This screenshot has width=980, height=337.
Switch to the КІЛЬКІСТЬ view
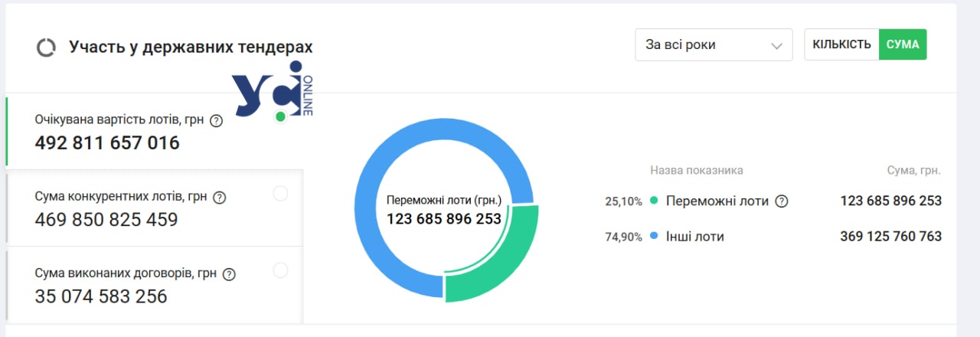pyautogui.click(x=841, y=44)
